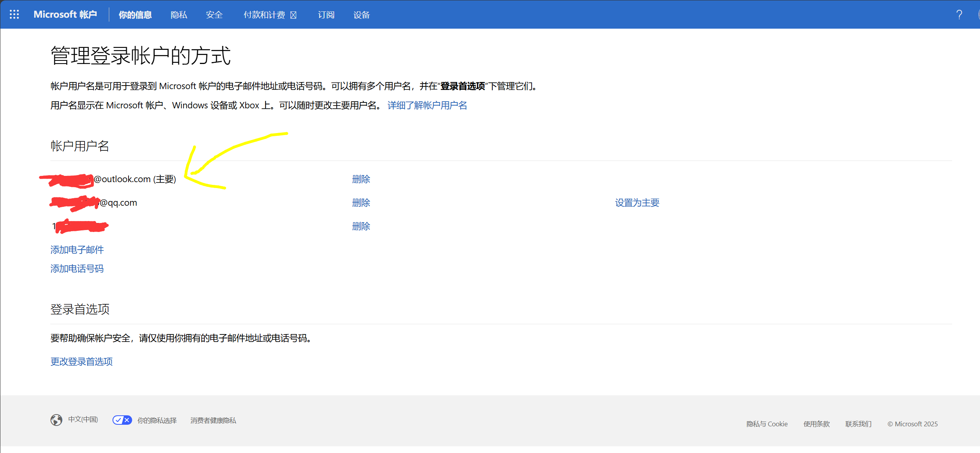
Task: Click the © Microsoft 2025 footer text
Action: click(x=912, y=424)
